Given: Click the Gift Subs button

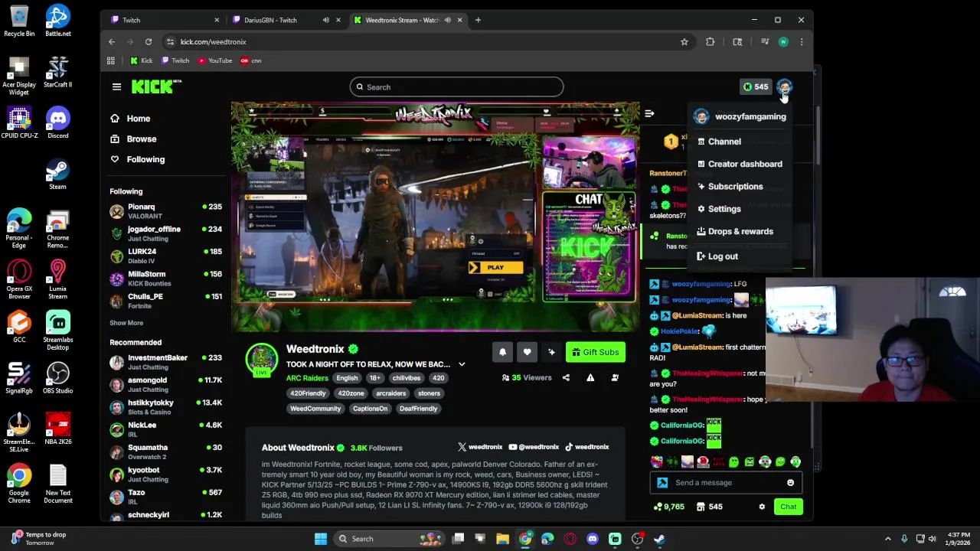Looking at the screenshot, I should (x=595, y=352).
